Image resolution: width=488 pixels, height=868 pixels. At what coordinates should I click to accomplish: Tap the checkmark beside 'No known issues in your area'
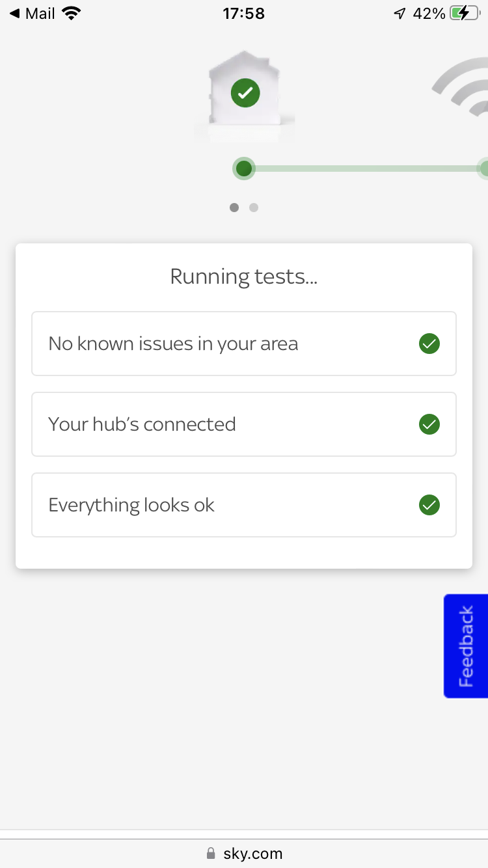click(x=429, y=344)
